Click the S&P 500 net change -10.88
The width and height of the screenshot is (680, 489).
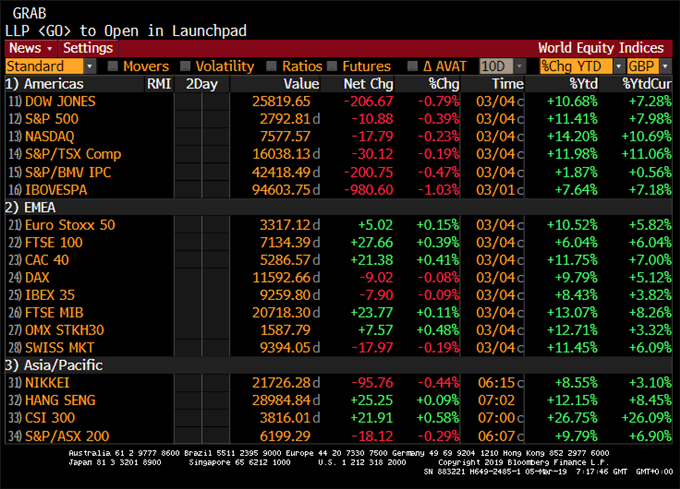click(x=373, y=119)
